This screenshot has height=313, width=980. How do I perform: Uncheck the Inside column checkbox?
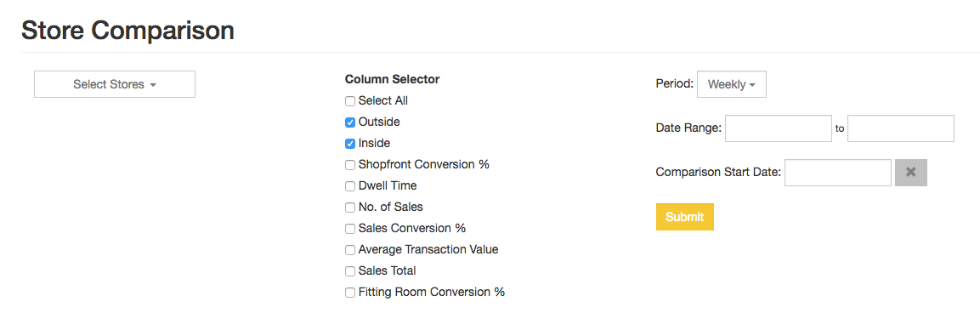pos(350,144)
